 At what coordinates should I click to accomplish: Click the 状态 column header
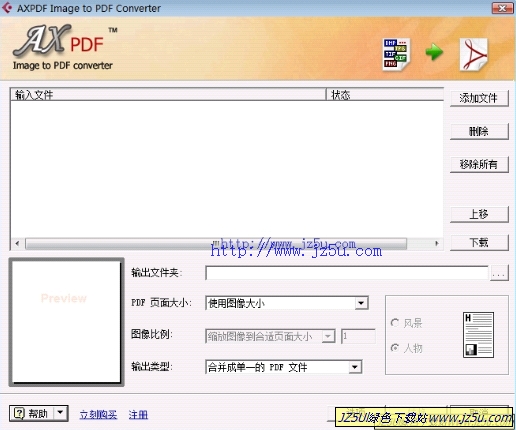click(385, 95)
